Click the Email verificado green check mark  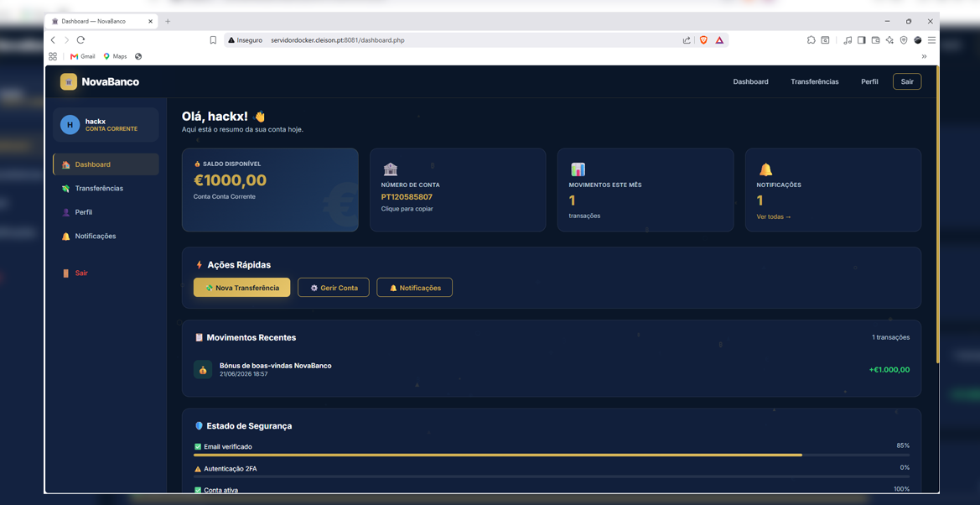click(x=198, y=447)
